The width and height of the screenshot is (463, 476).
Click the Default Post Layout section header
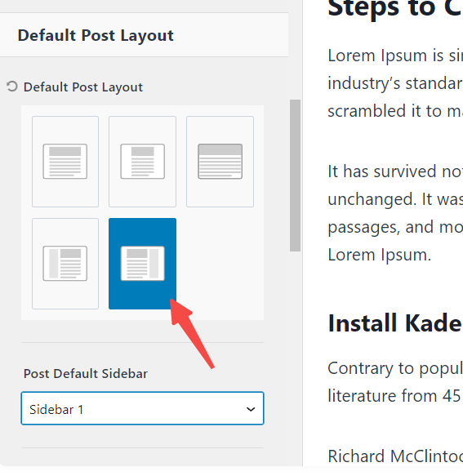144,35
